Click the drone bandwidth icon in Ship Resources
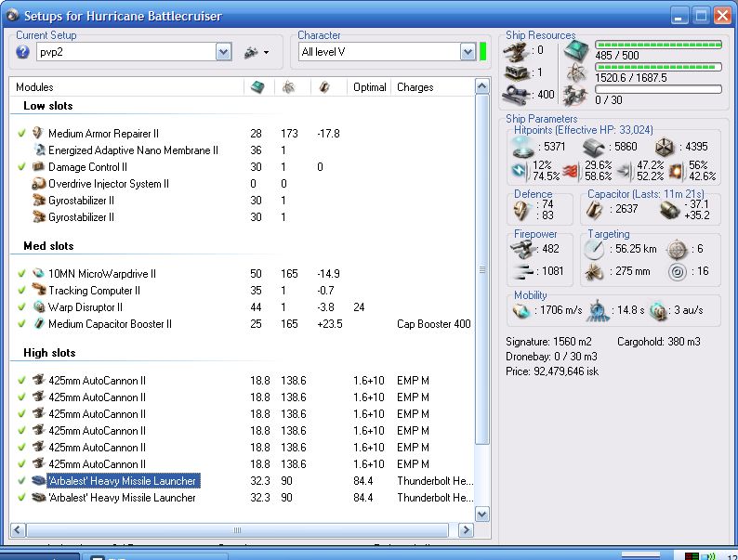This screenshot has width=738, height=560. (576, 96)
